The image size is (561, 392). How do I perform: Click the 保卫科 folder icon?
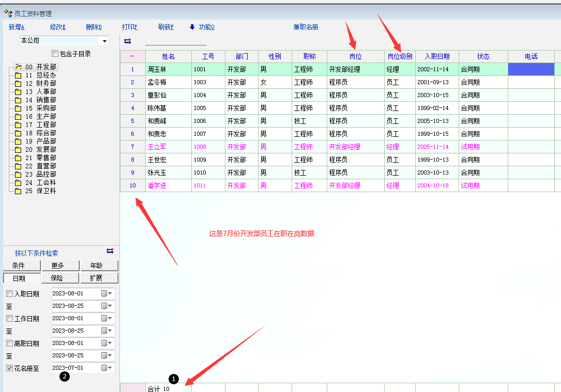(x=18, y=191)
